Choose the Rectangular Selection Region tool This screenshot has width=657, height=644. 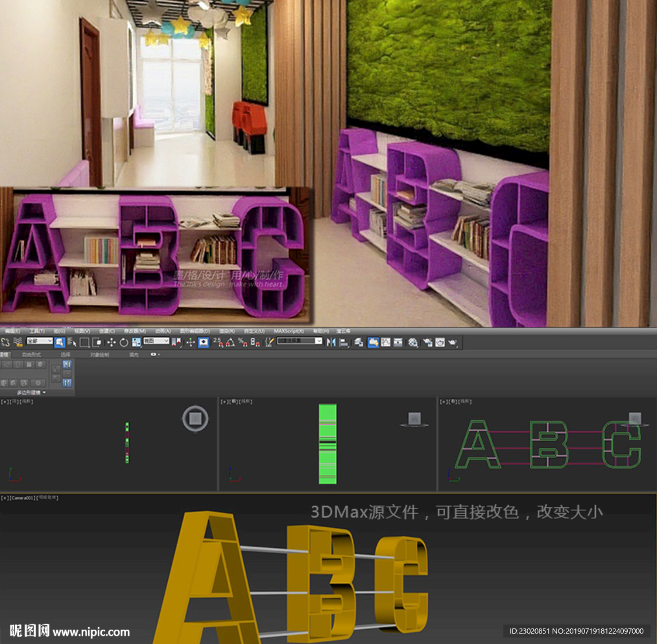(x=84, y=342)
